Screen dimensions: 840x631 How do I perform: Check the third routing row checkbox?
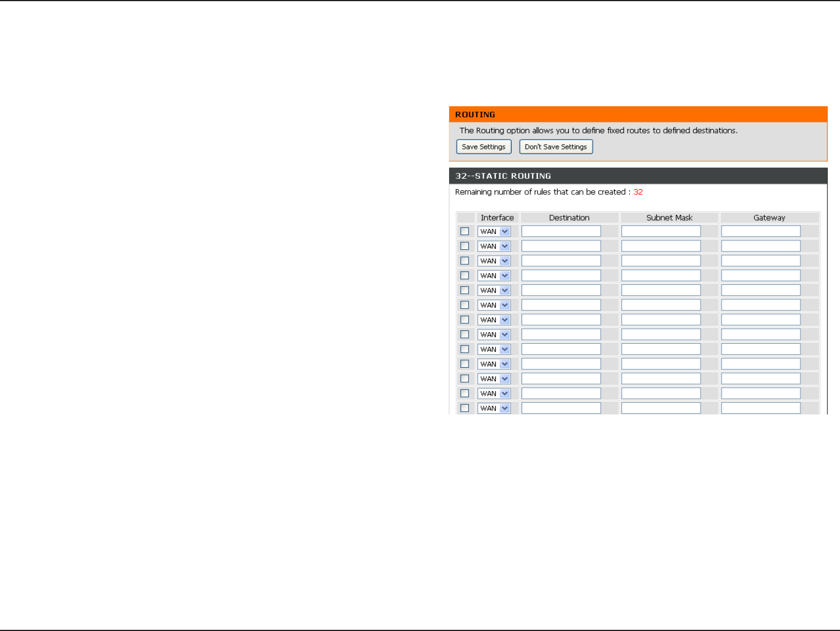tap(464, 261)
